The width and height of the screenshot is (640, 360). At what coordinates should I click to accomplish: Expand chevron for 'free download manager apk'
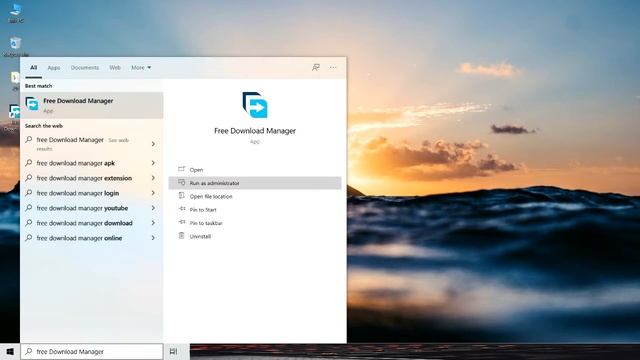pos(153,163)
